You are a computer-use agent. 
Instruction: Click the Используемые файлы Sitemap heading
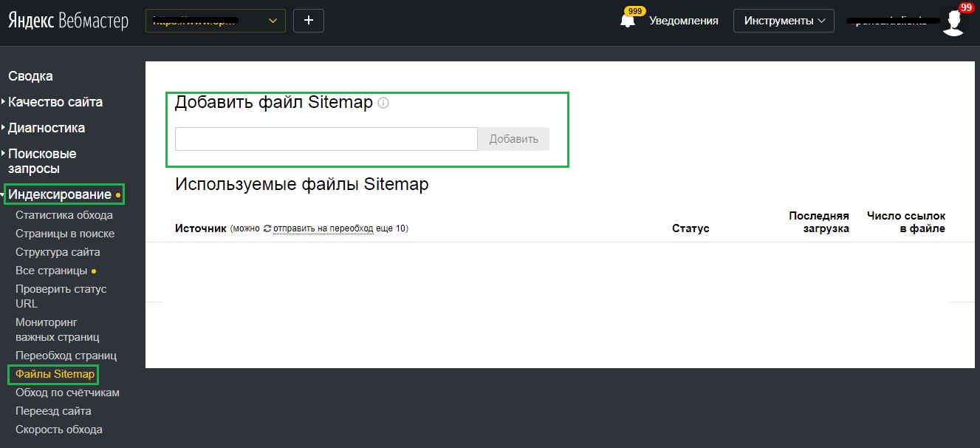pos(302,184)
